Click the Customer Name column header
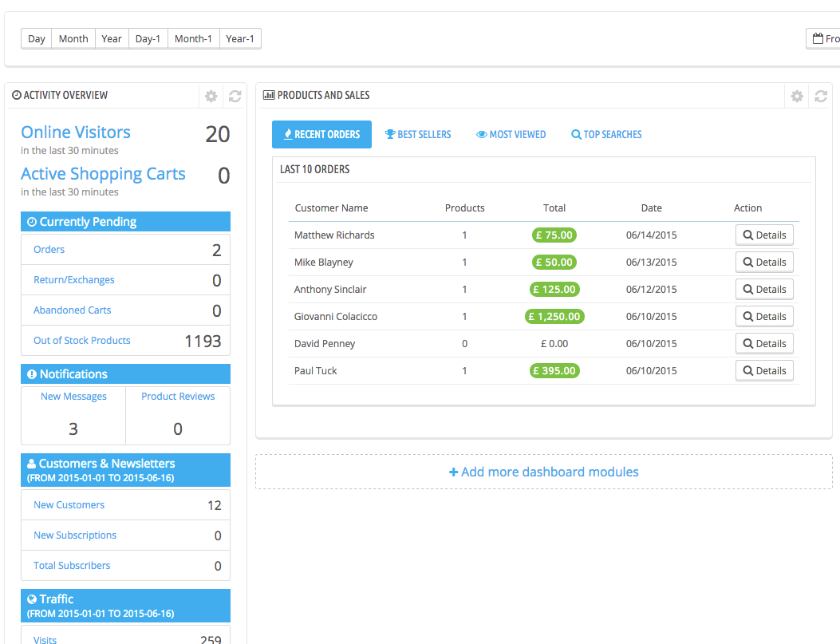 tap(332, 207)
